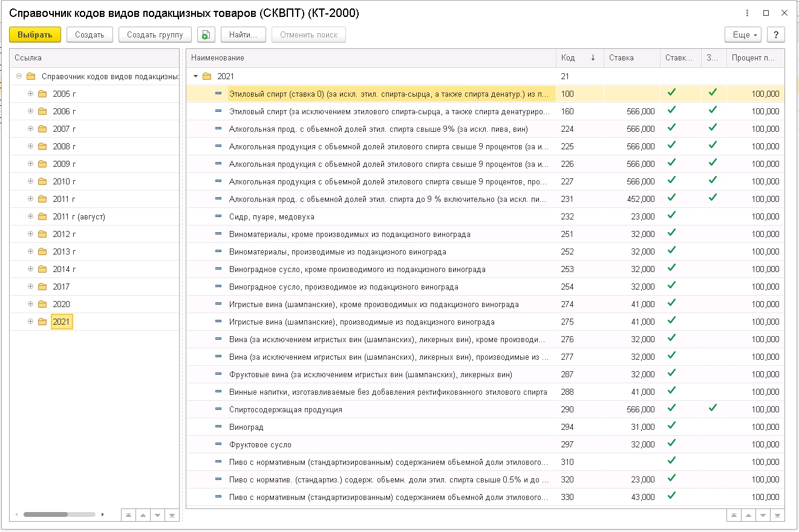The image size is (799, 532).
Task: Open the window's three-dot title bar menu
Action: [x=748, y=13]
